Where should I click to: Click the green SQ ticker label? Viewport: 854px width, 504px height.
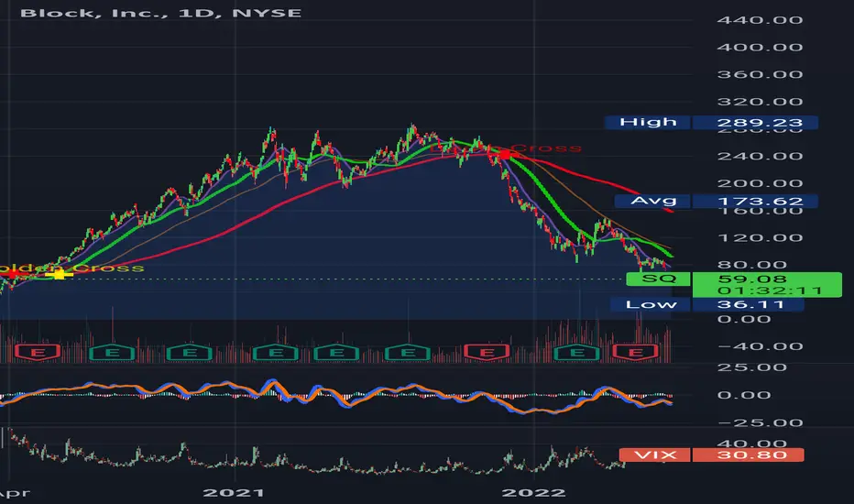tap(659, 279)
